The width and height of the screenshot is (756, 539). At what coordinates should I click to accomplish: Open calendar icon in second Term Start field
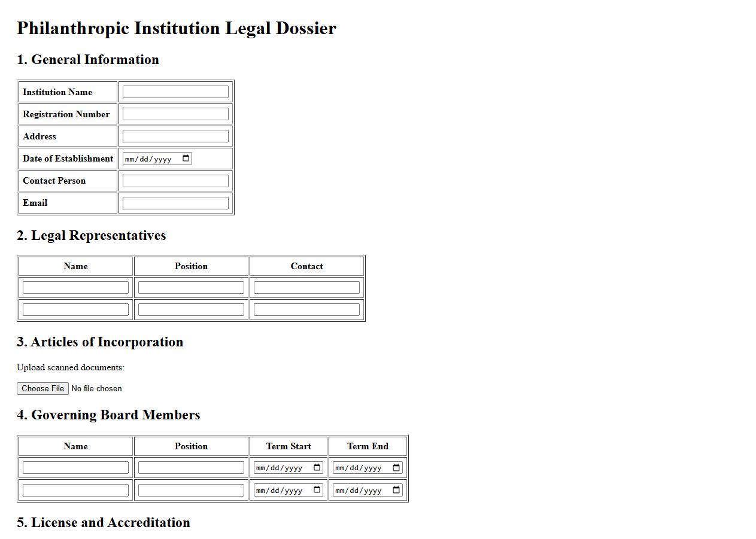(x=317, y=490)
